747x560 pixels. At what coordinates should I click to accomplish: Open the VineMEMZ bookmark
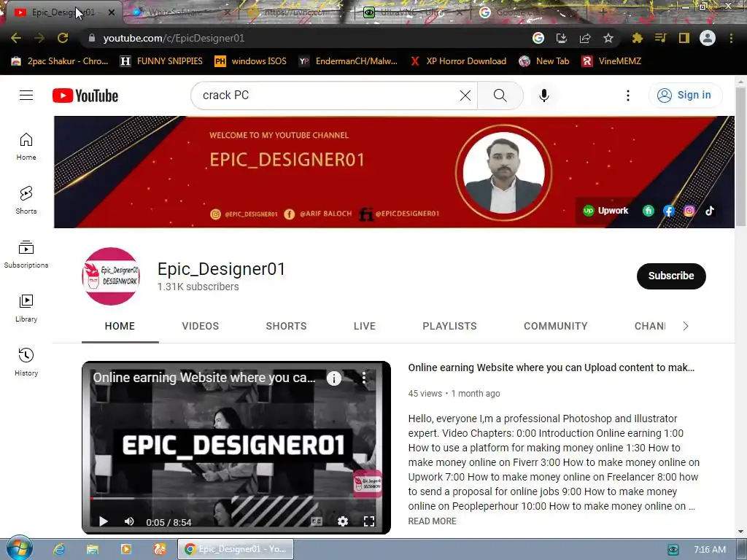(612, 61)
